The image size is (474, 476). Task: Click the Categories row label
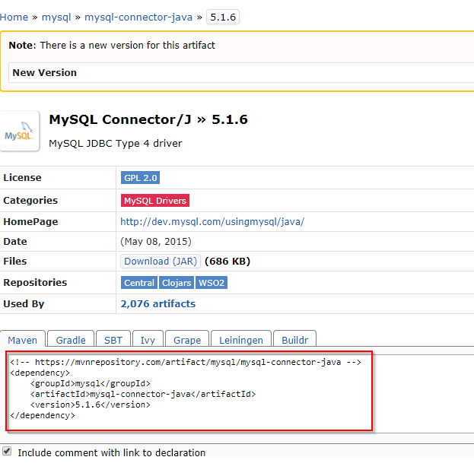tap(30, 200)
